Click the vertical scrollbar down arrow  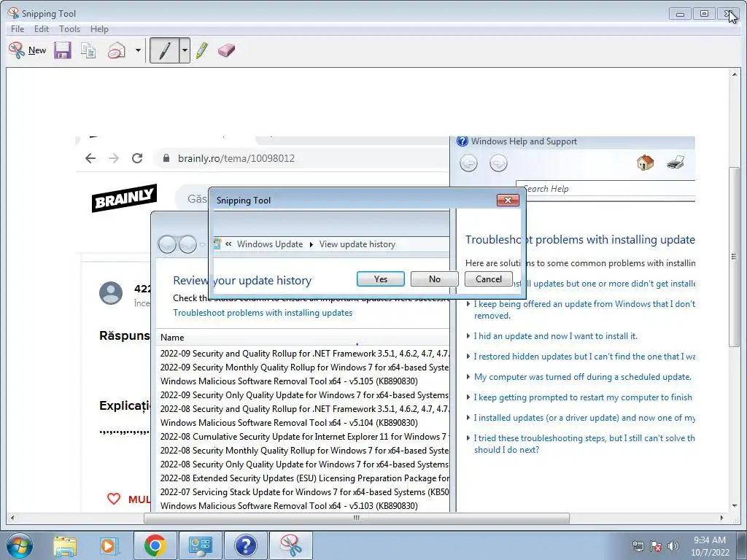click(734, 506)
